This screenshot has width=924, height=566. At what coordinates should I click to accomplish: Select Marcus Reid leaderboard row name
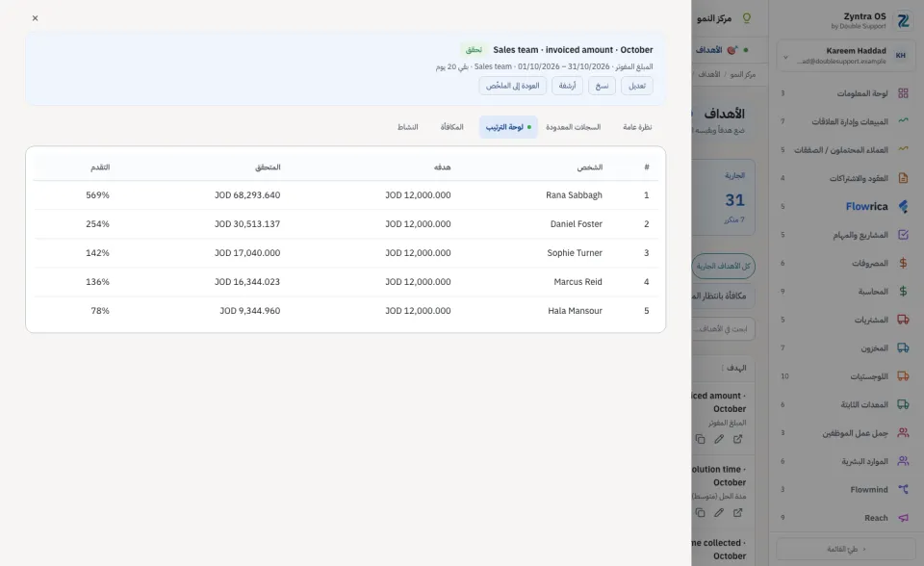point(578,282)
